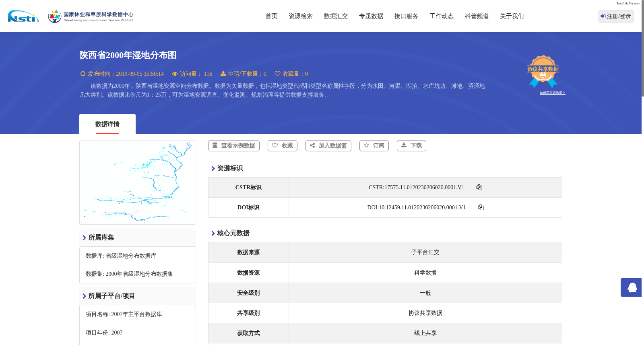Click the 获取方式 row header

pos(248,333)
